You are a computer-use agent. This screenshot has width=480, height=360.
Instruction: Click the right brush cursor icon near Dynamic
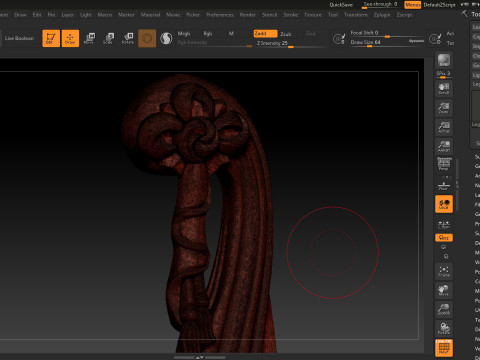[x=435, y=39]
